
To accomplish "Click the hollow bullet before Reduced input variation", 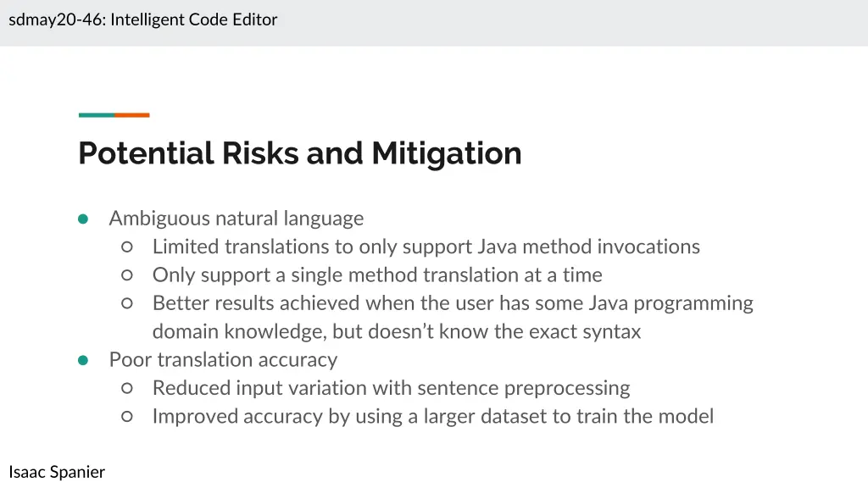I will [x=126, y=388].
